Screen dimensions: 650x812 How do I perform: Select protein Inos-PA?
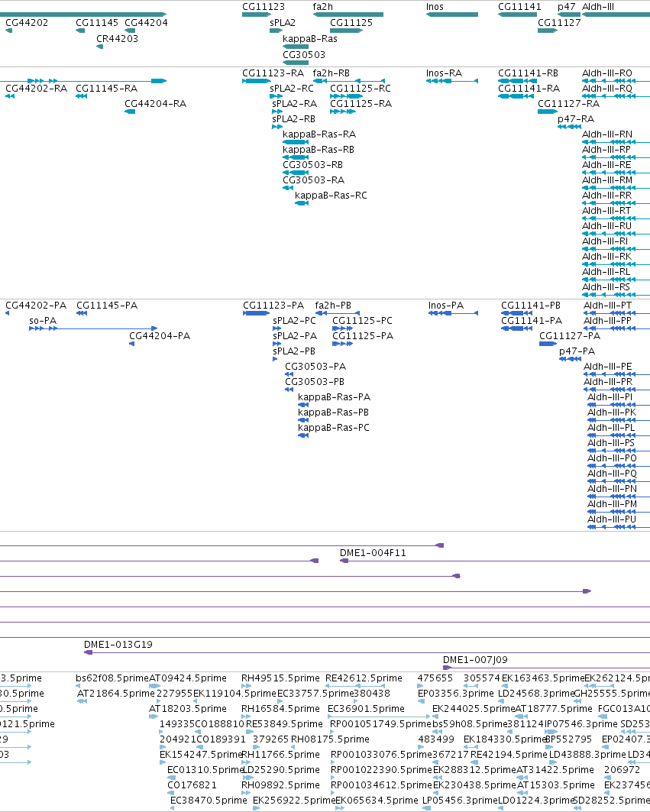446,306
